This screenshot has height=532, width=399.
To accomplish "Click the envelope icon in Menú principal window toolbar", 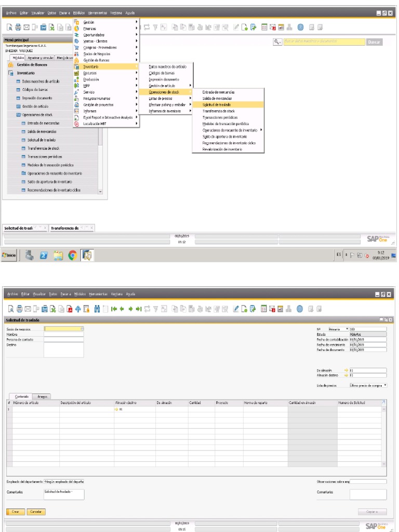I will 26,28.
